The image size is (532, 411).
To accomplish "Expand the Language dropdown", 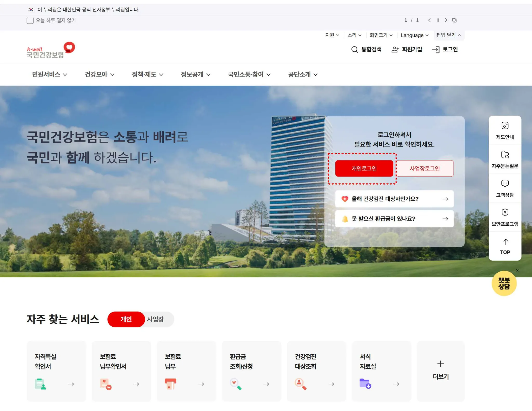I will [414, 35].
